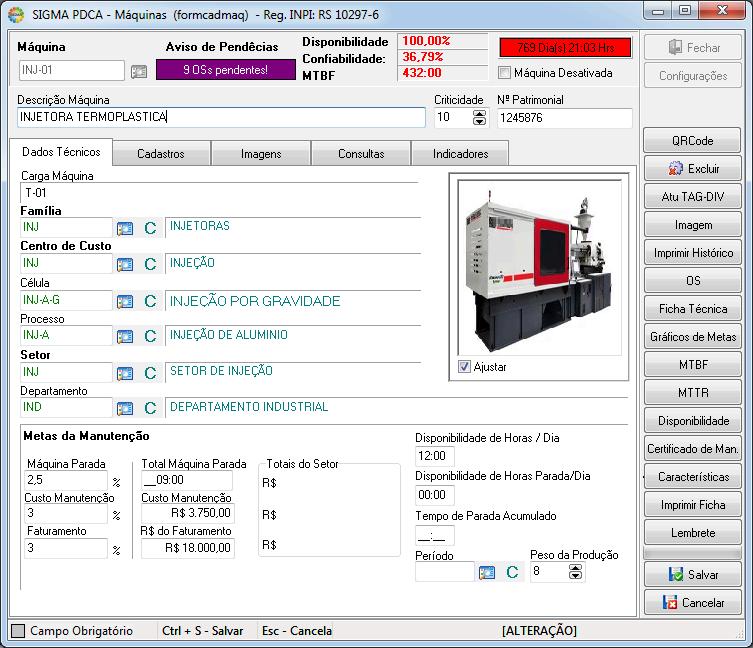Click the QRCode button
This screenshot has height=648, width=753.
click(692, 141)
